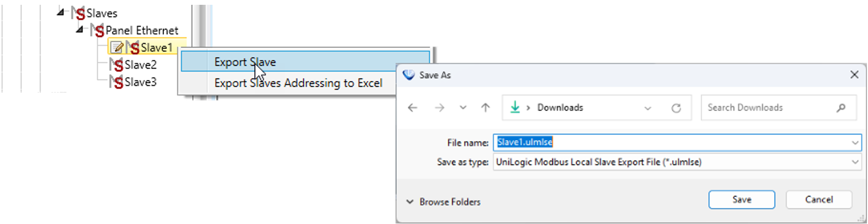This screenshot has width=868, height=224.
Task: Navigate up one folder level
Action: tap(485, 108)
